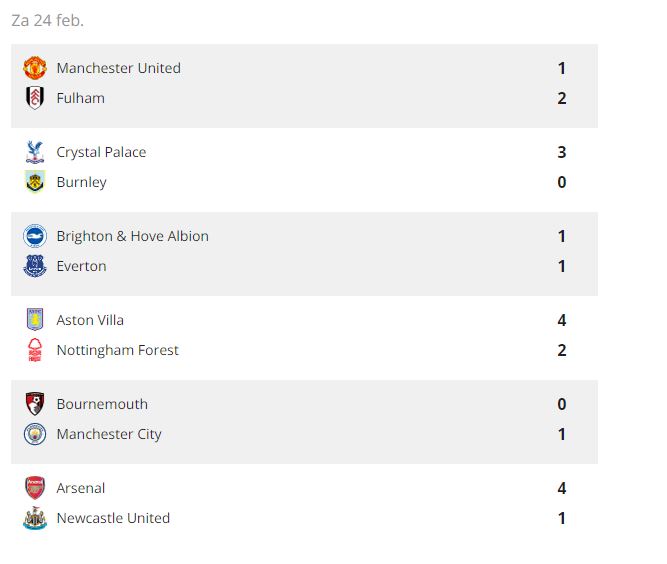Screen dimensions: 667x564
Task: Click the Nottingham Forest tree crest
Action: 35,350
